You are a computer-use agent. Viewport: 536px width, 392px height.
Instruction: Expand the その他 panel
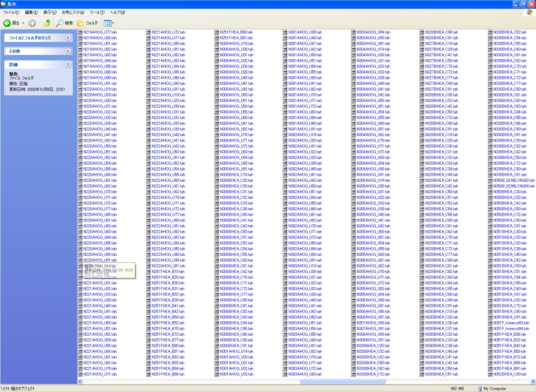click(68, 51)
